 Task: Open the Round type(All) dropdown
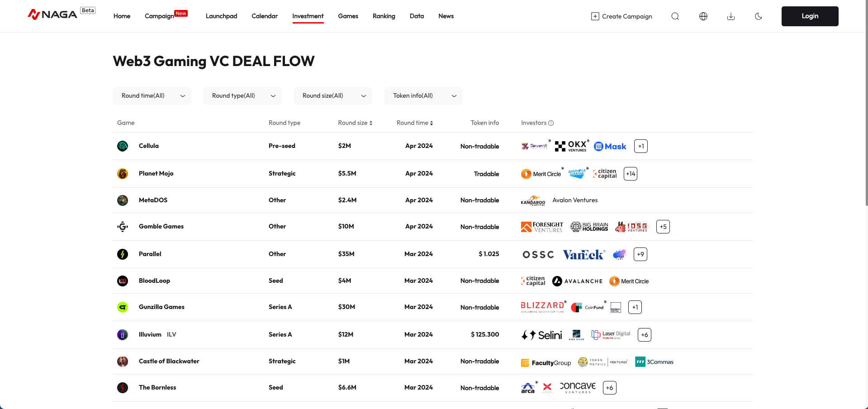[x=242, y=96]
